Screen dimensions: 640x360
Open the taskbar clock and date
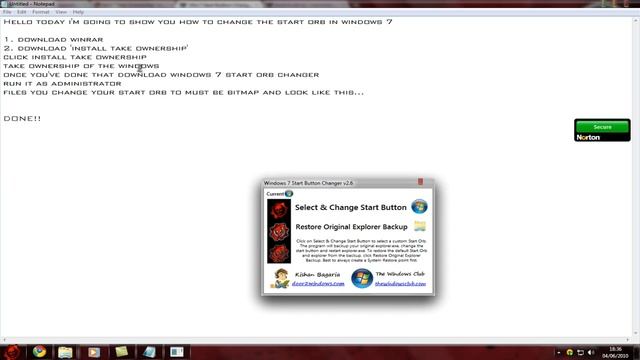pos(615,353)
